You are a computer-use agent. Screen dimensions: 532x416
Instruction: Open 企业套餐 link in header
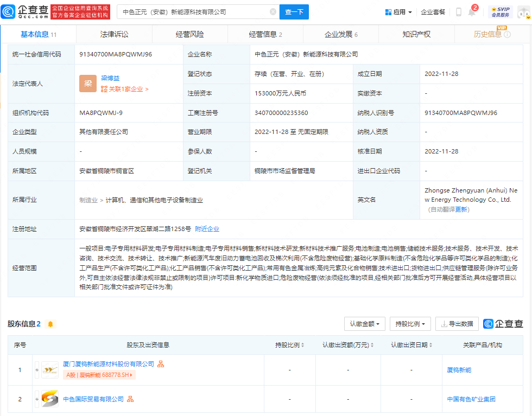[433, 12]
